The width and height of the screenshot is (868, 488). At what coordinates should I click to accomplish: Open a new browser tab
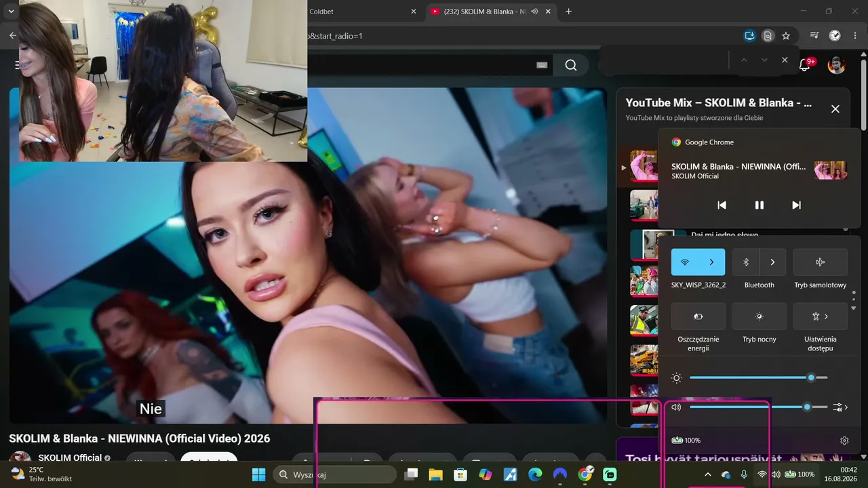(x=568, y=12)
